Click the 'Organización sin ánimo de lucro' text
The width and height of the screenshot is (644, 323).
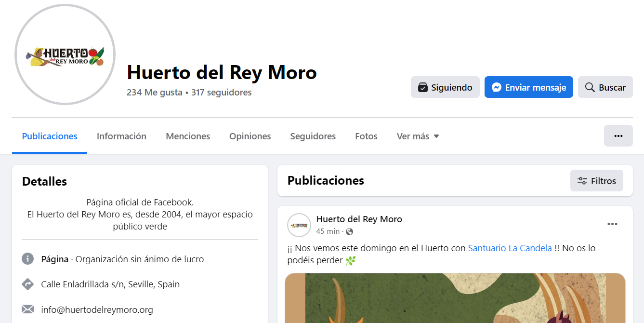click(x=140, y=259)
